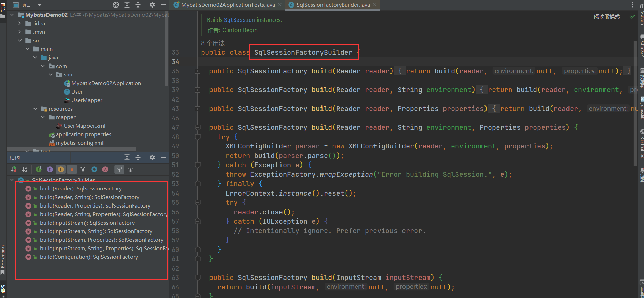Sort structure alphabetically
This screenshot has height=298, width=644.
(x=25, y=169)
